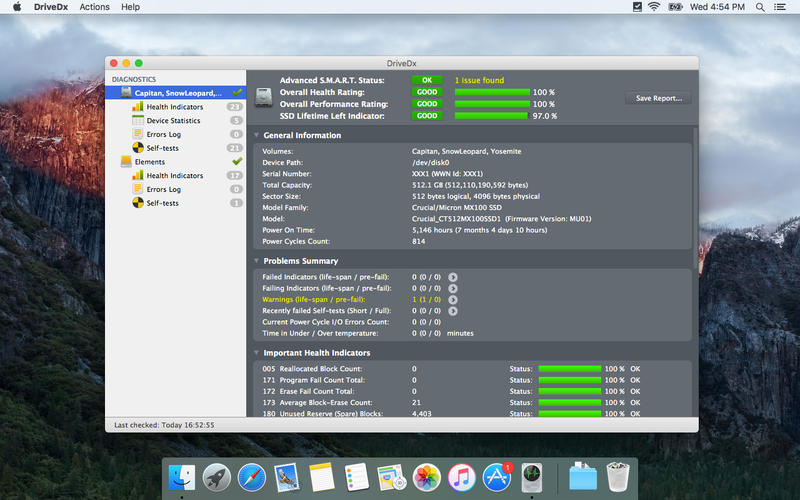Click the green OK S.M.A.R.T. status badge
This screenshot has height=500, width=800.
coord(427,80)
